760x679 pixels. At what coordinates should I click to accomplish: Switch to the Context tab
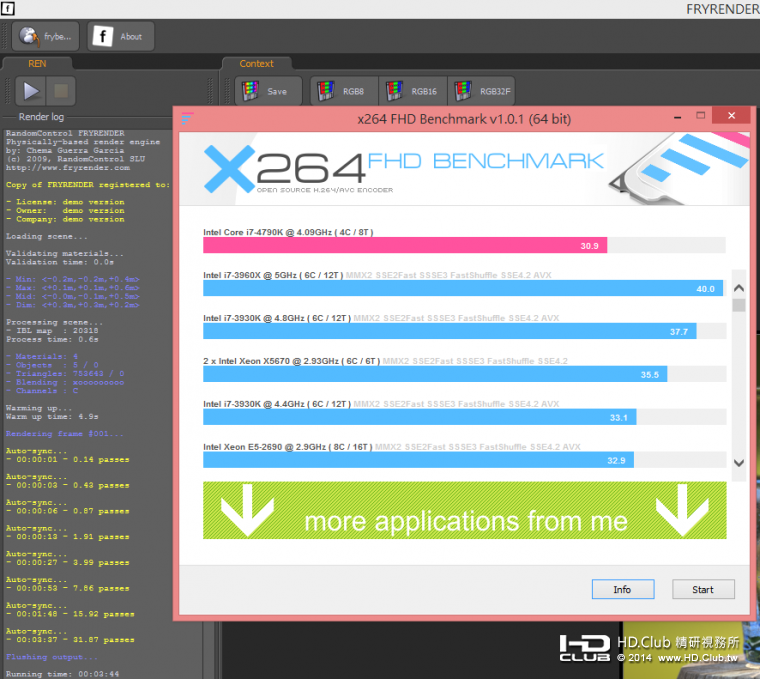pos(256,64)
